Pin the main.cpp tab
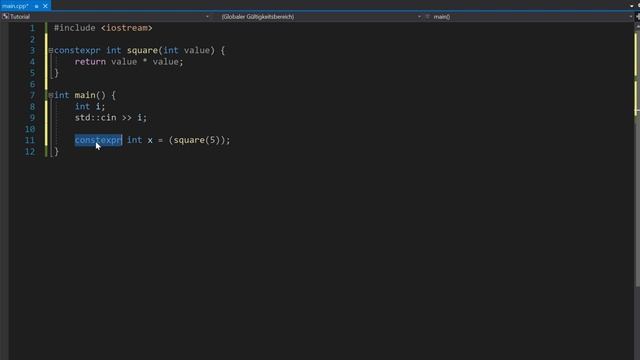Screen dimensions: 640x360 [36, 6]
